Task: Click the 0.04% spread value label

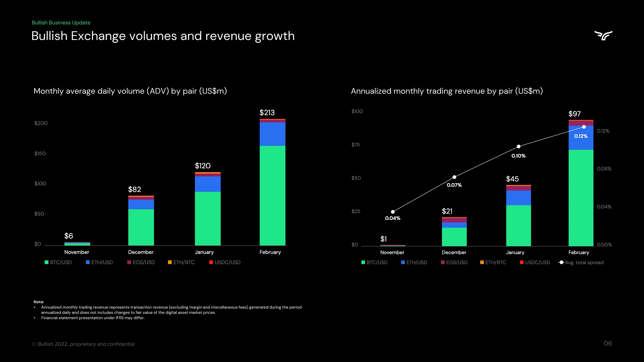Action: click(x=393, y=218)
